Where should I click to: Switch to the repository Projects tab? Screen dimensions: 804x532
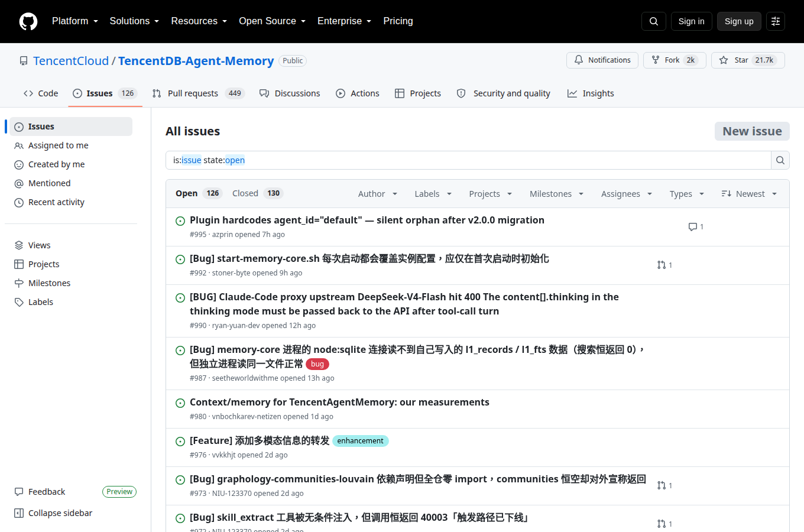pyautogui.click(x=418, y=93)
